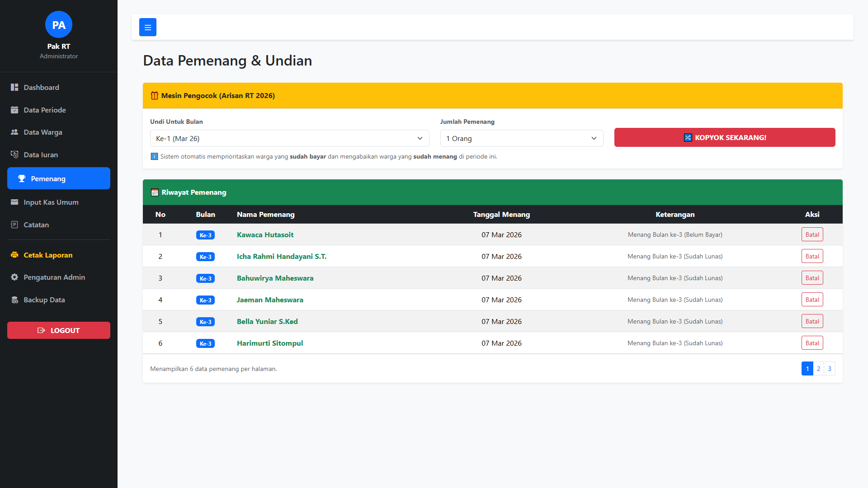The height and width of the screenshot is (488, 868).
Task: Select the Pemenang menu item
Action: (x=59, y=178)
